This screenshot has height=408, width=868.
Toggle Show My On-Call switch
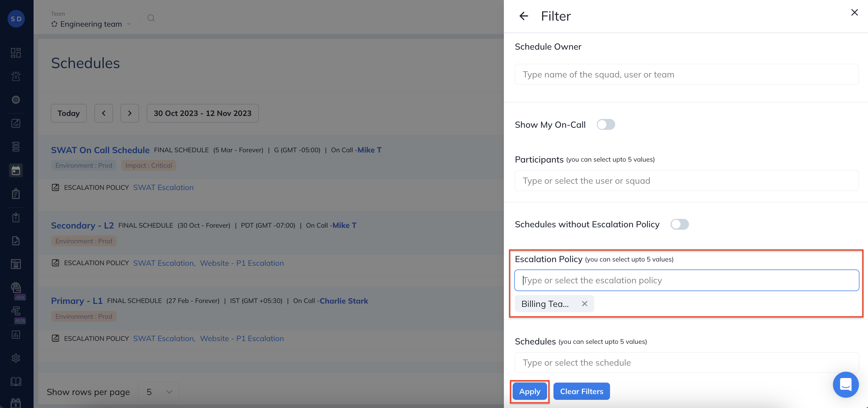click(x=605, y=124)
